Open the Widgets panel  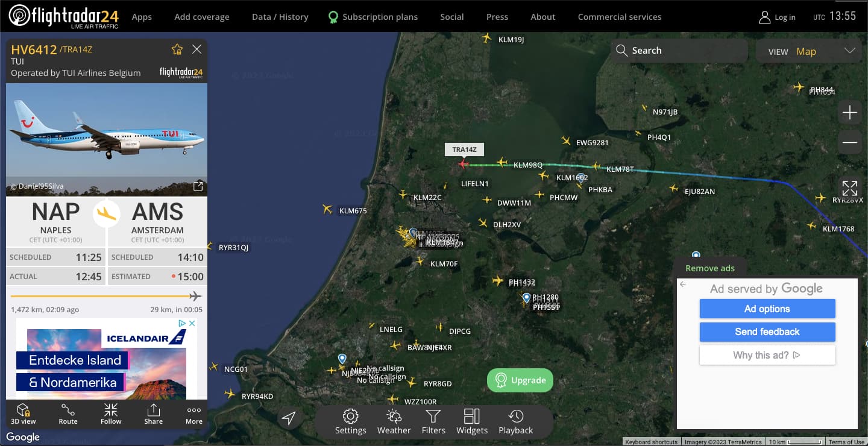472,421
